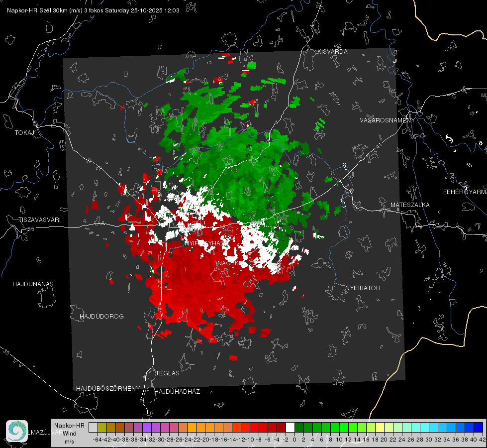
Task: Click the 'Wind' label in the legend
Action: 70,434
